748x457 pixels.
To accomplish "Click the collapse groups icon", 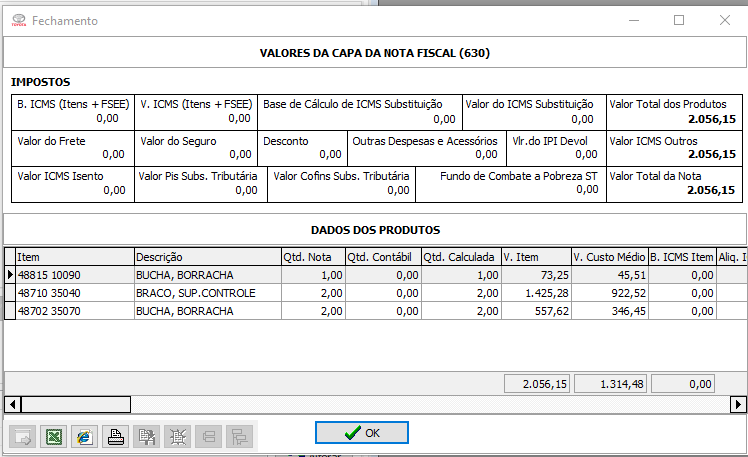I will 208,436.
